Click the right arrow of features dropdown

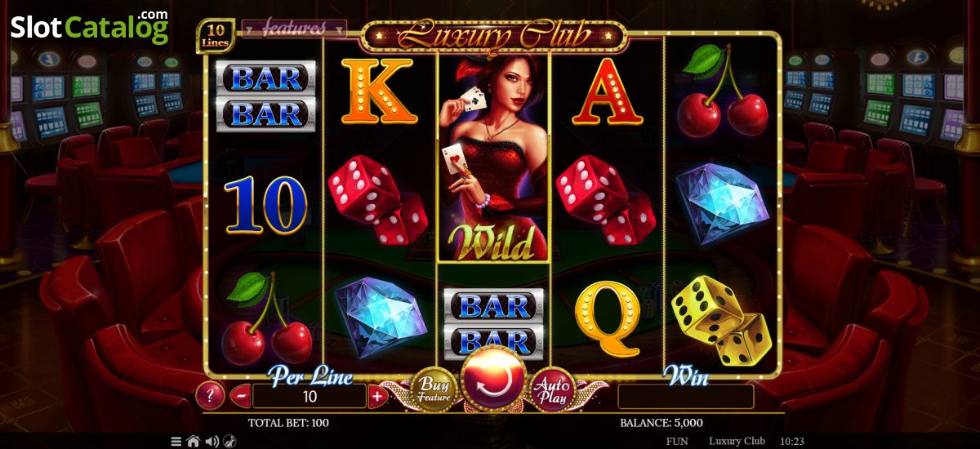(x=341, y=29)
